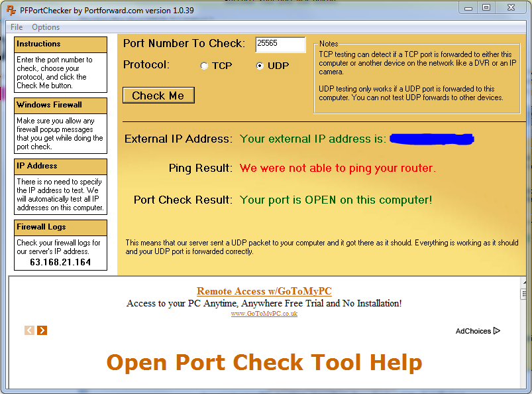The image size is (532, 394).
Task: Minimize the PFPortChecker window
Action: coord(468,8)
